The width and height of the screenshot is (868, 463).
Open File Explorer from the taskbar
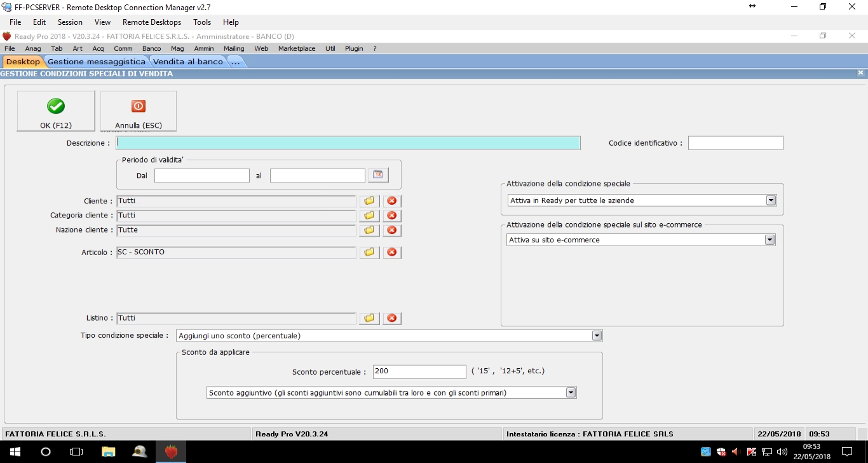point(109,452)
